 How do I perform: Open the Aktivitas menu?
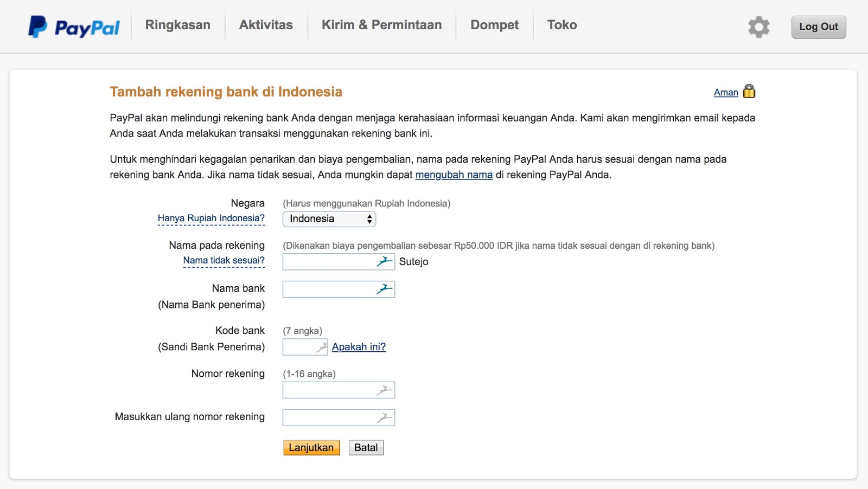266,25
